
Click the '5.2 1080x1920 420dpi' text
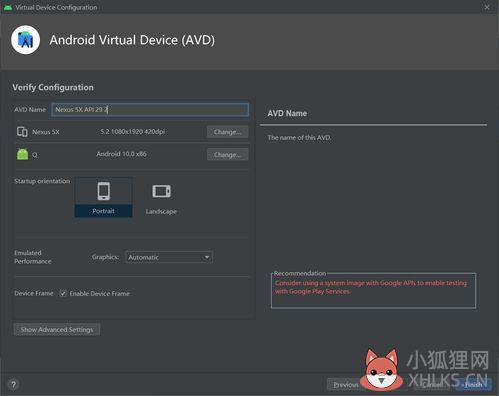pyautogui.click(x=133, y=132)
